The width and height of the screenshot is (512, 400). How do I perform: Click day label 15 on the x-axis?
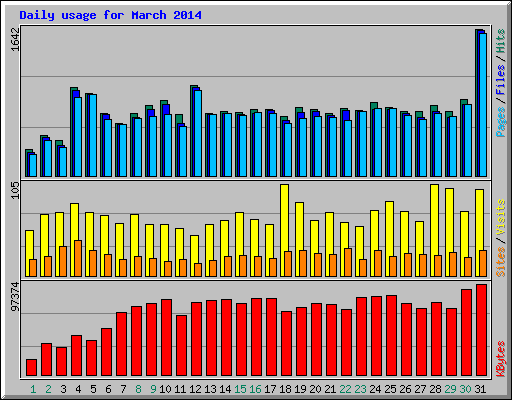240,389
